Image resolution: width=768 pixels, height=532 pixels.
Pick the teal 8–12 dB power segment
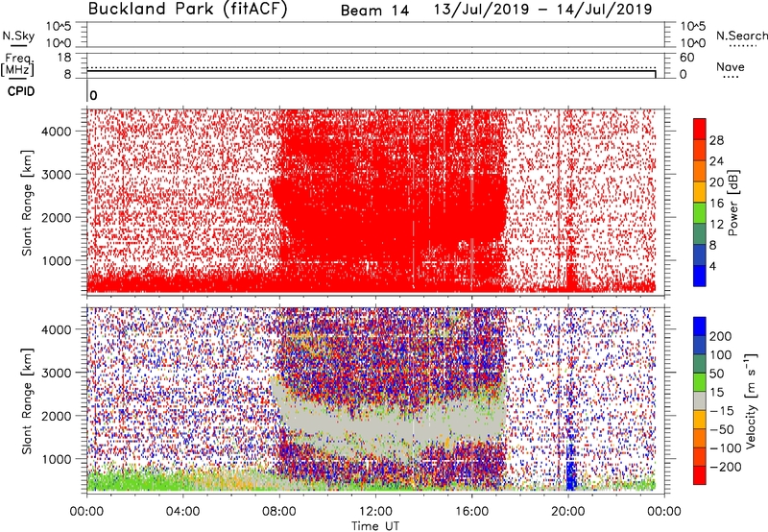tap(700, 234)
